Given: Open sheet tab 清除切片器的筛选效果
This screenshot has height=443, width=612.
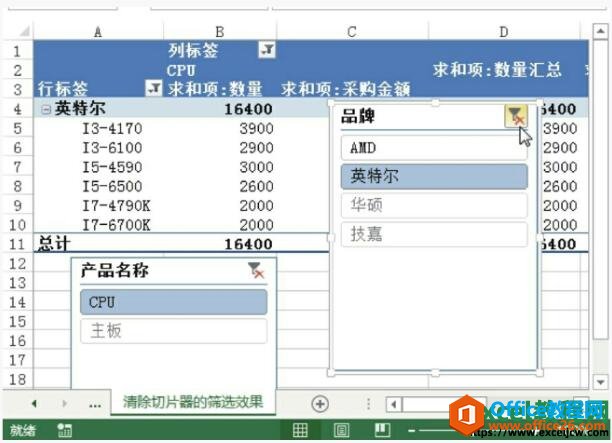Looking at the screenshot, I should coord(193,402).
